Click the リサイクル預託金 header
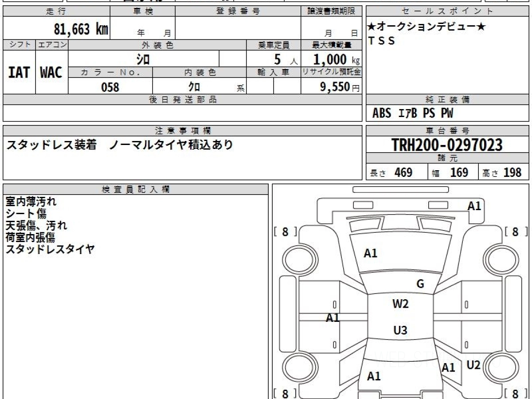 point(331,73)
